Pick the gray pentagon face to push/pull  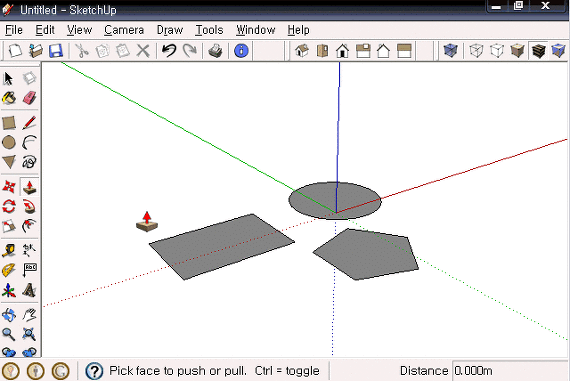[367, 254]
